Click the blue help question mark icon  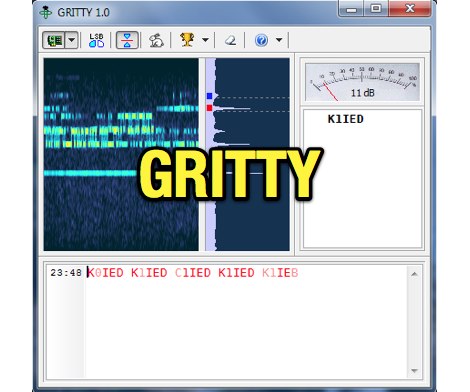coord(261,40)
